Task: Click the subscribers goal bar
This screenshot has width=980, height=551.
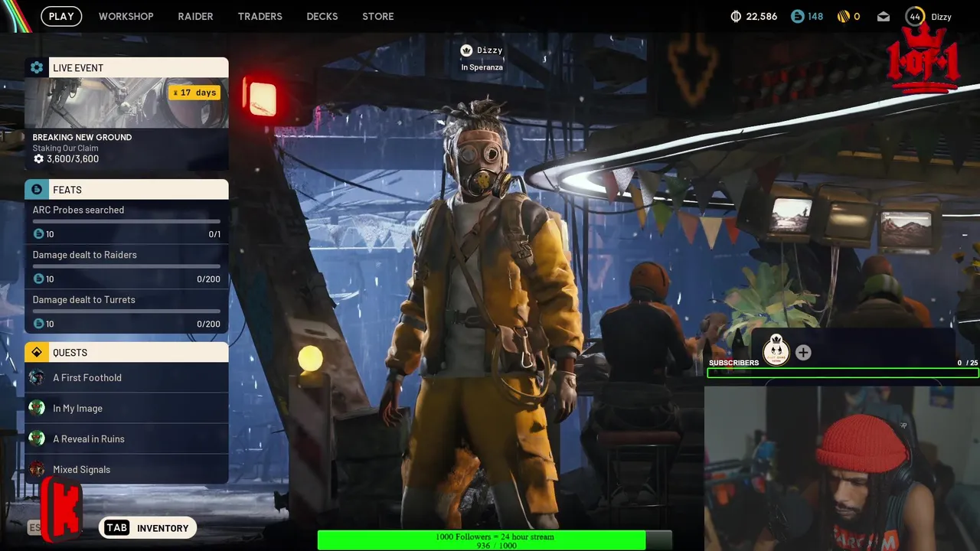Action: 843,373
